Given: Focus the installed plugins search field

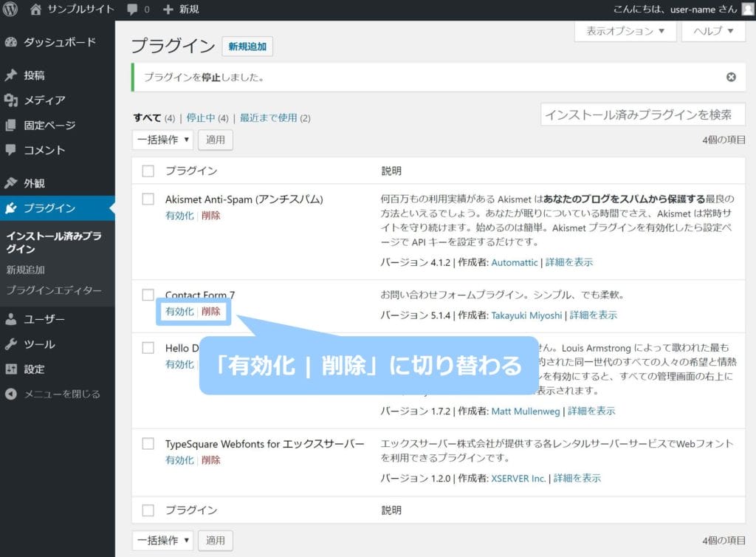Looking at the screenshot, I should tap(642, 115).
